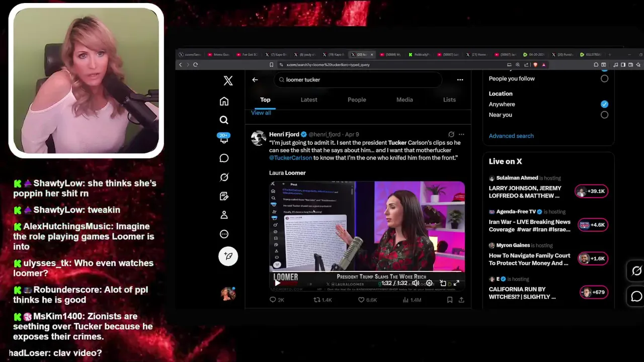The width and height of the screenshot is (644, 362).
Task: Go back with the search page arrow
Action: pyautogui.click(x=255, y=79)
